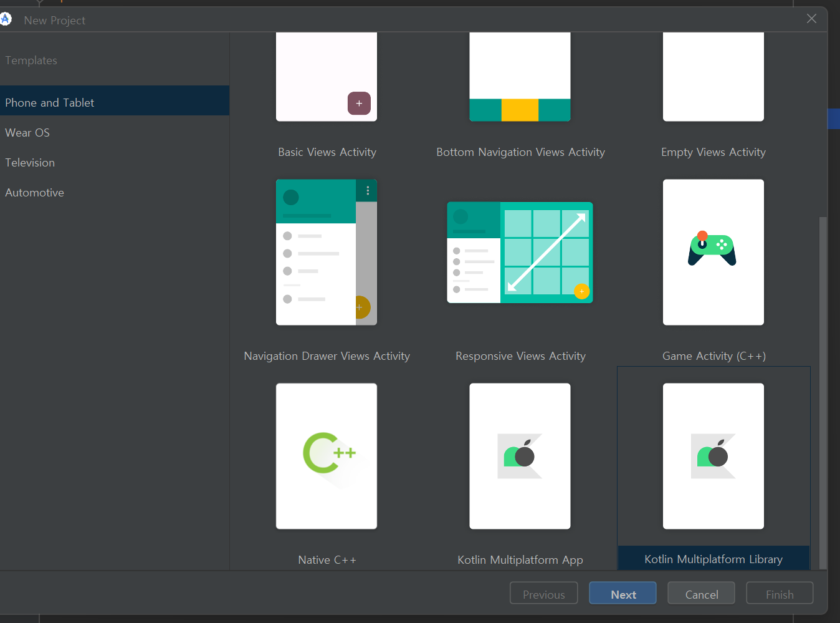
Task: Click the Native C++ label
Action: click(327, 560)
